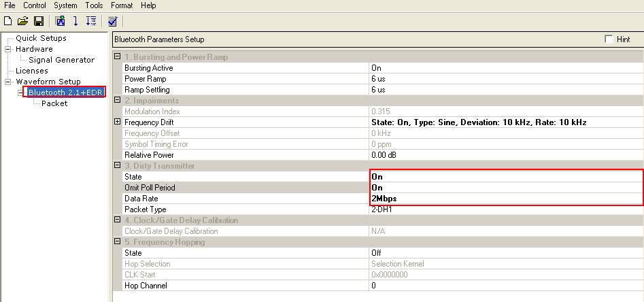644x302 pixels.
Task: Click the blue download arrow icon
Action: [x=75, y=20]
